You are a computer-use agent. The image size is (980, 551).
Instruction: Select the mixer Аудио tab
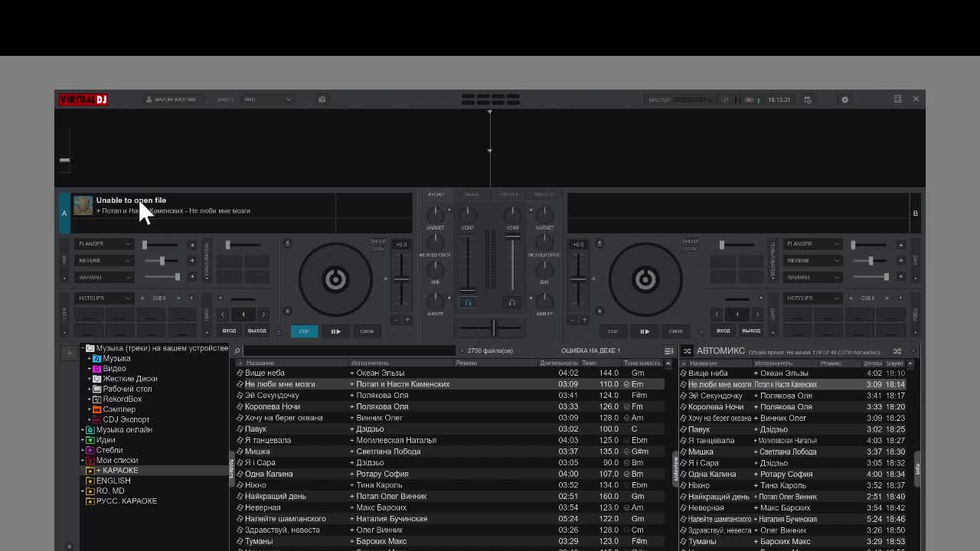436,194
